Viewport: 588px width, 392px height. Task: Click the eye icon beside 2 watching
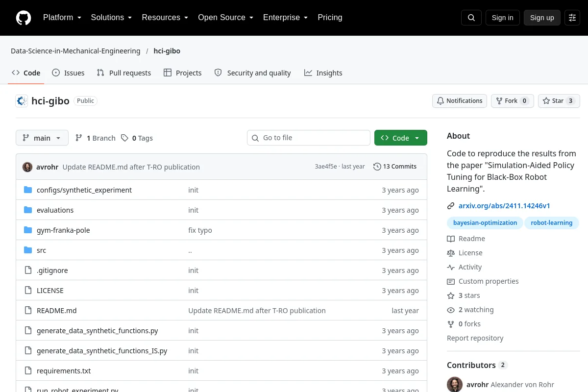[x=451, y=310]
